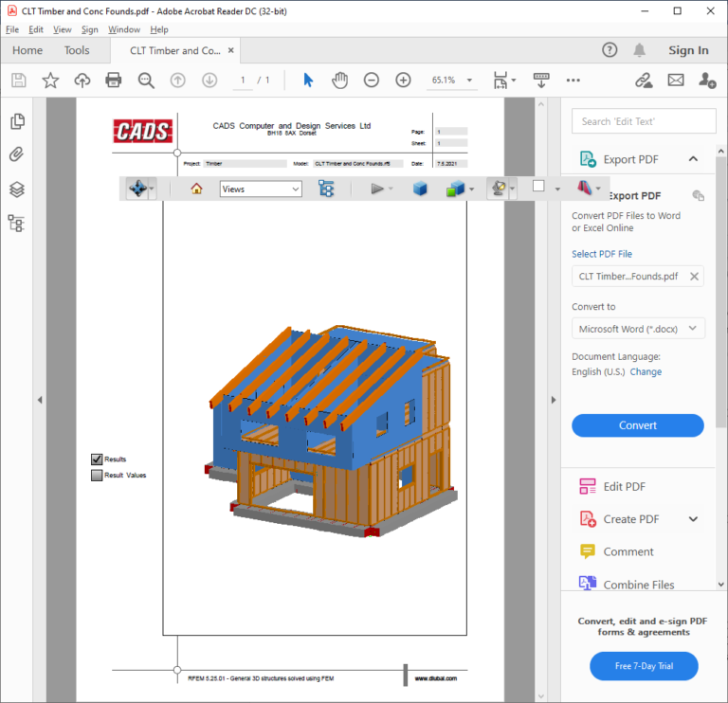The height and width of the screenshot is (703, 728).
Task: Open the Views dropdown
Action: 261,189
